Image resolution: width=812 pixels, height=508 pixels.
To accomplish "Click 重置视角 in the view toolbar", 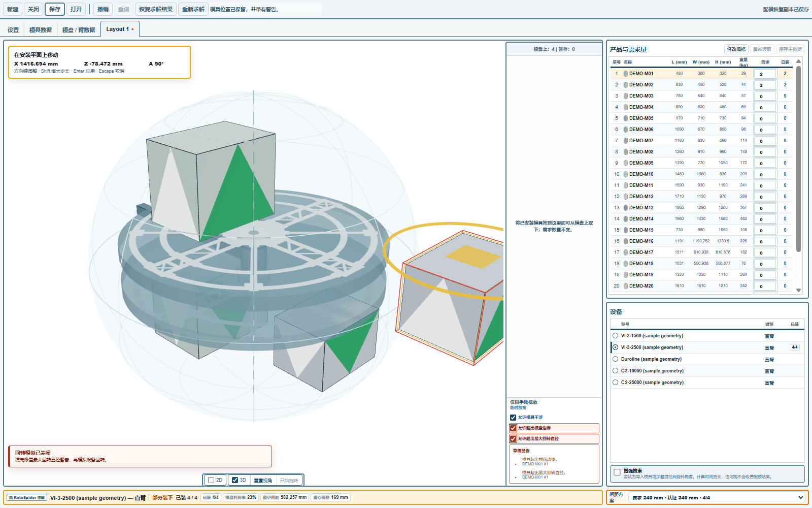I will click(263, 481).
